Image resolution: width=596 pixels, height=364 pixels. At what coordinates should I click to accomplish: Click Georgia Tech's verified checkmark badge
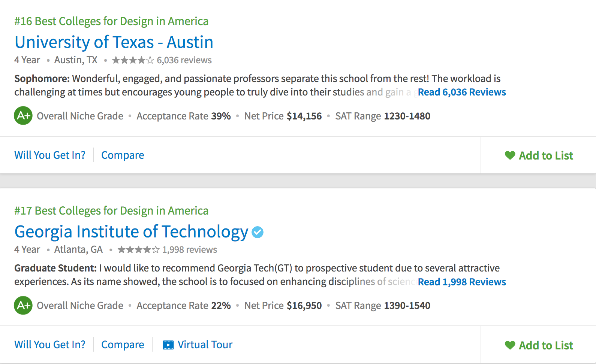[258, 232]
